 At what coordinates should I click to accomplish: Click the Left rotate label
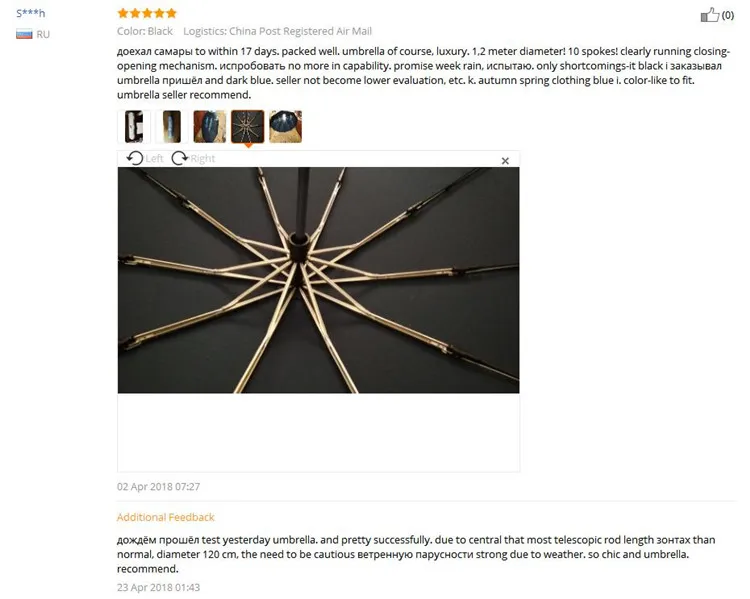tap(154, 158)
